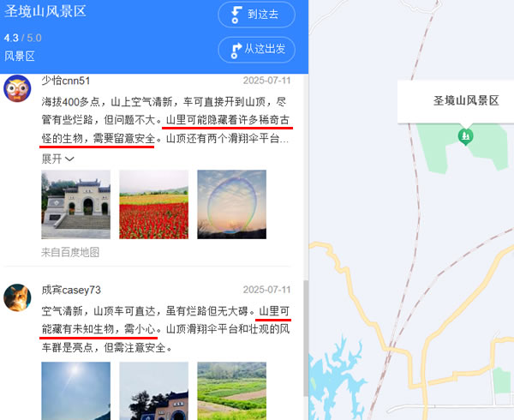Viewport: 514px width, 420px height.
Task: Click the username 少怡cnn51
Action: pyautogui.click(x=66, y=81)
